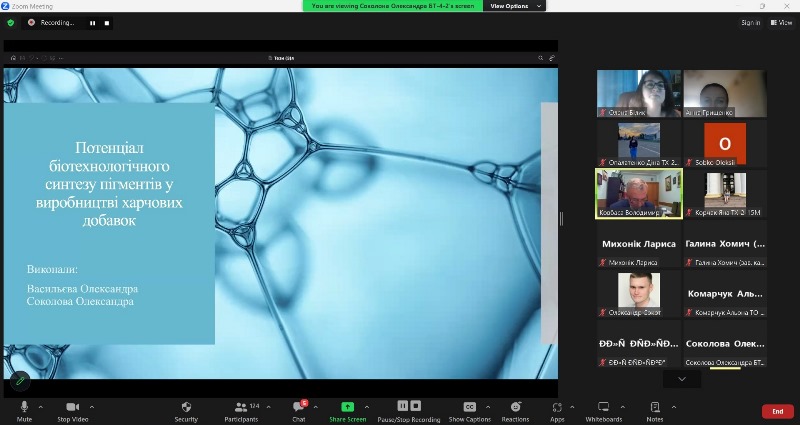Viewport: 800px width, 425px height.
Task: Expand caption options arrow beside Show Captions
Action: [x=488, y=407]
